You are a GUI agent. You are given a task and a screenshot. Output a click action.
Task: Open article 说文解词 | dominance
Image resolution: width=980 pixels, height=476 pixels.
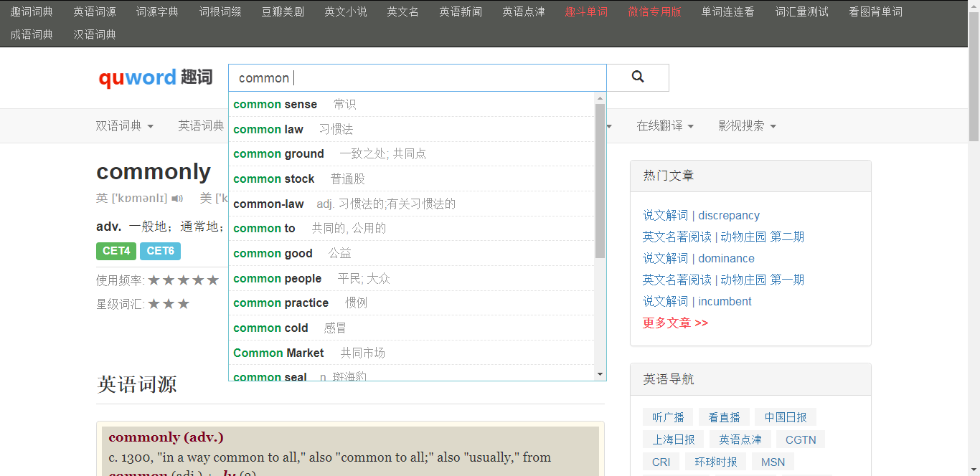tap(699, 258)
